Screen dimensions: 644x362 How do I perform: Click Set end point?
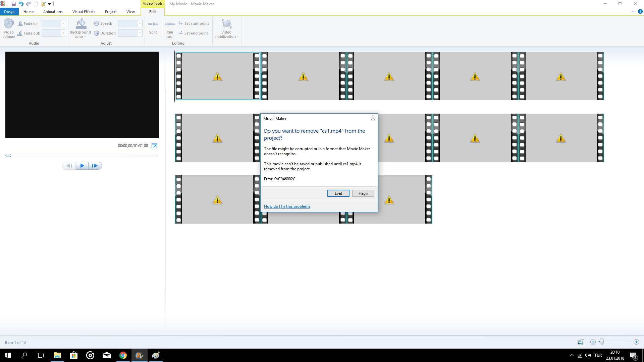tap(193, 33)
